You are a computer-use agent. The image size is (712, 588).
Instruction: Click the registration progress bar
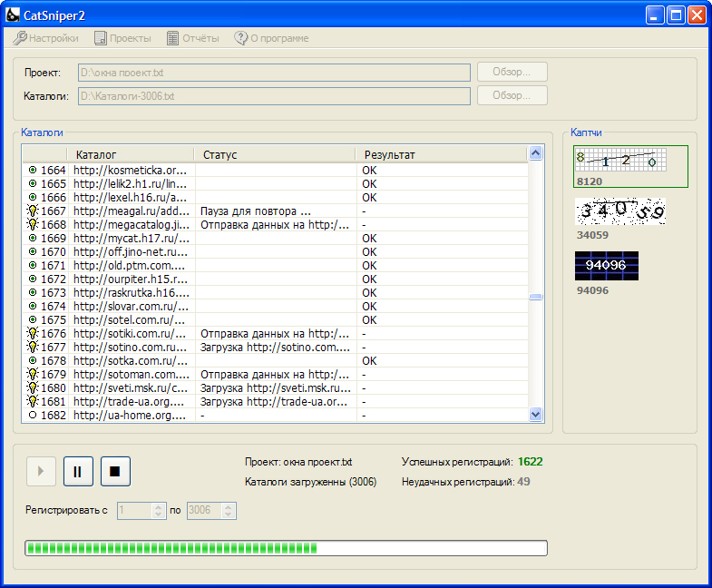click(x=286, y=548)
